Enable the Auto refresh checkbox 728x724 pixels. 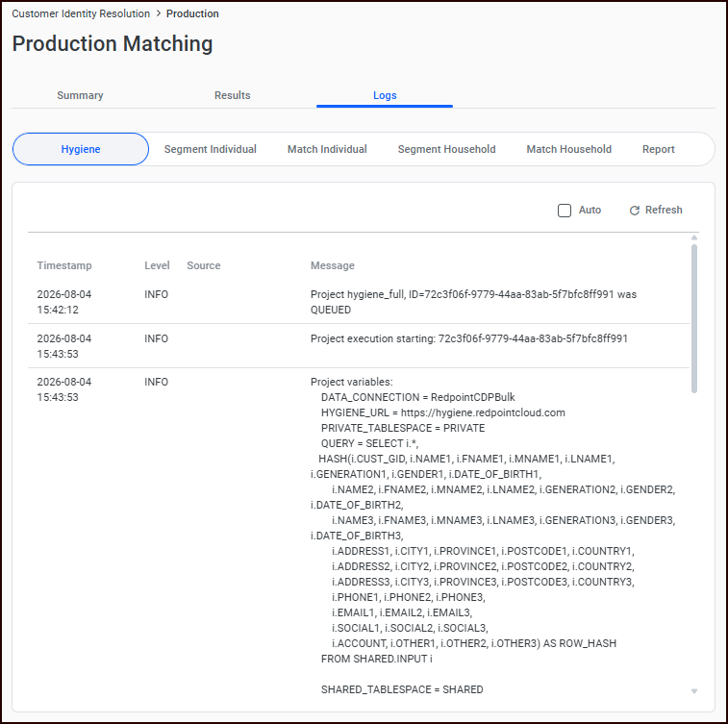[x=565, y=211]
